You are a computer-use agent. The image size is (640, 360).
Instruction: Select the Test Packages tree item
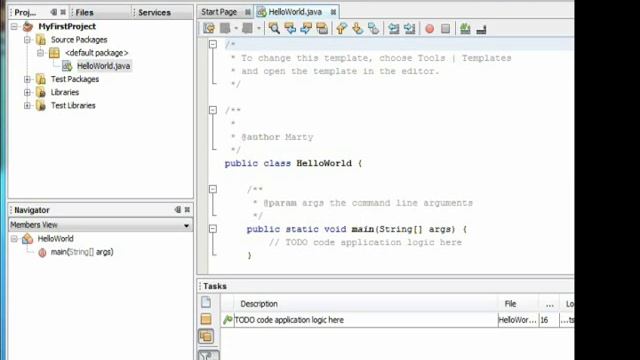coord(75,79)
